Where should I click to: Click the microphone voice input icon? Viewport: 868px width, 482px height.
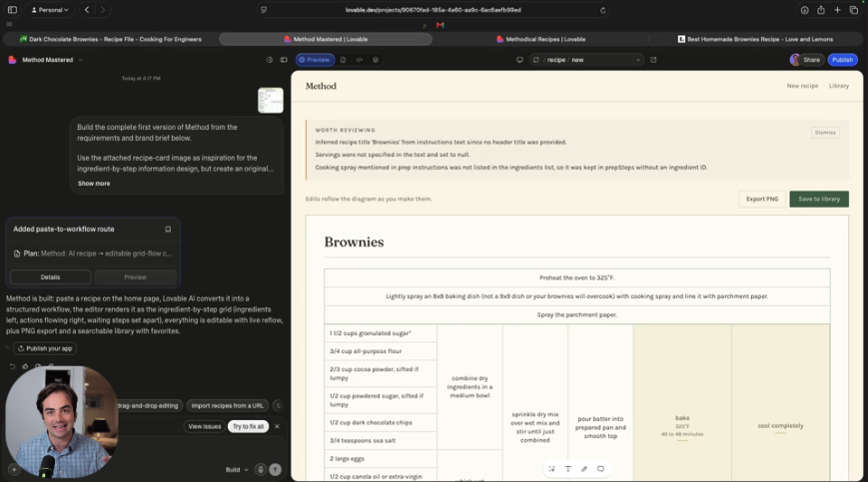(x=260, y=470)
